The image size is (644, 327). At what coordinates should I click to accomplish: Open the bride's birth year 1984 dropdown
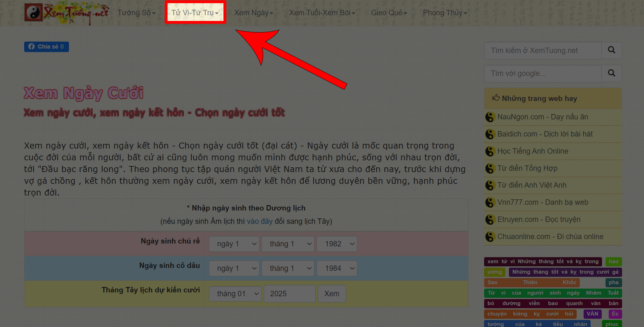click(337, 268)
